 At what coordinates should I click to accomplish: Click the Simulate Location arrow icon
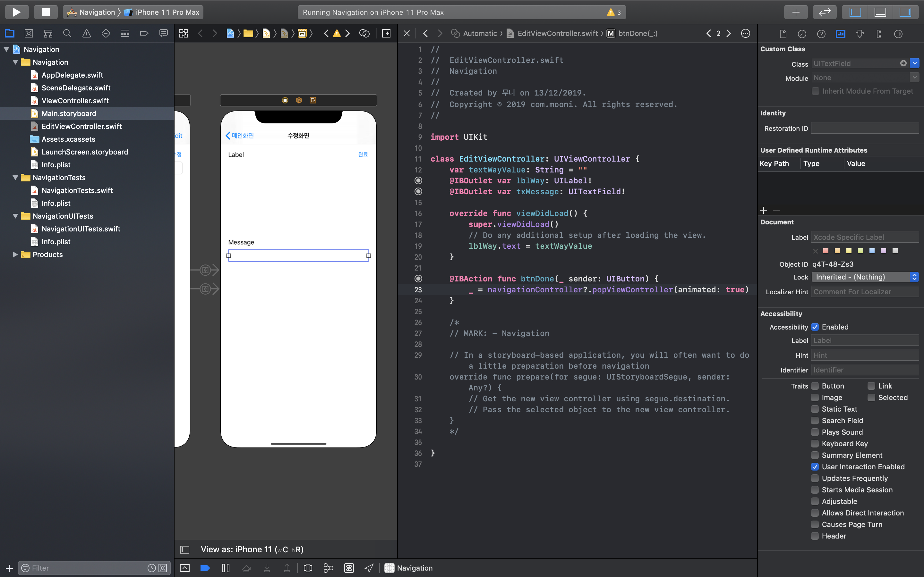[369, 568]
